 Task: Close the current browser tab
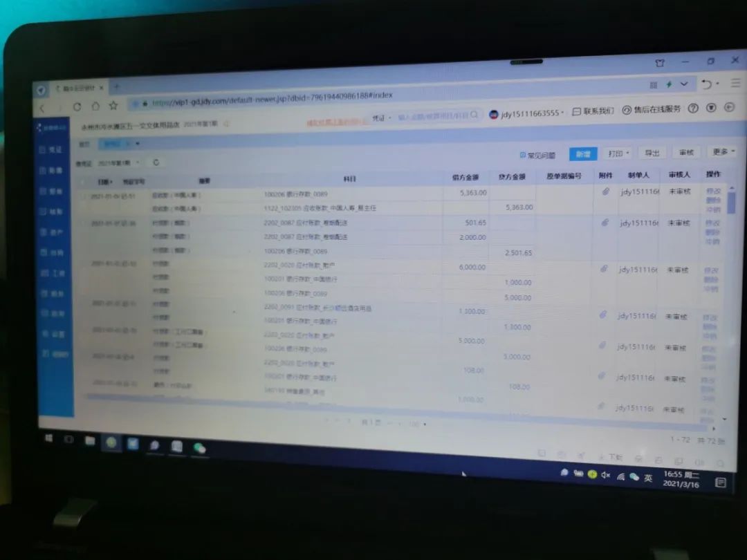click(x=102, y=88)
